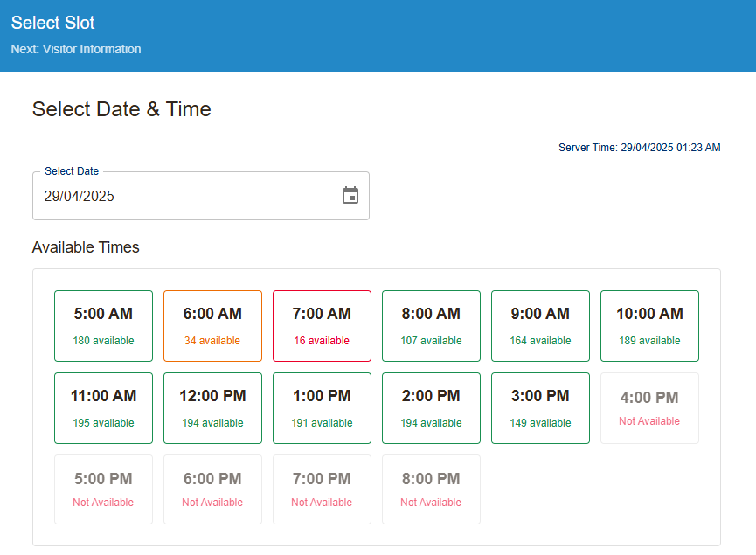The width and height of the screenshot is (756, 555).
Task: Select the 1:00 PM time slot
Action: pyautogui.click(x=322, y=407)
